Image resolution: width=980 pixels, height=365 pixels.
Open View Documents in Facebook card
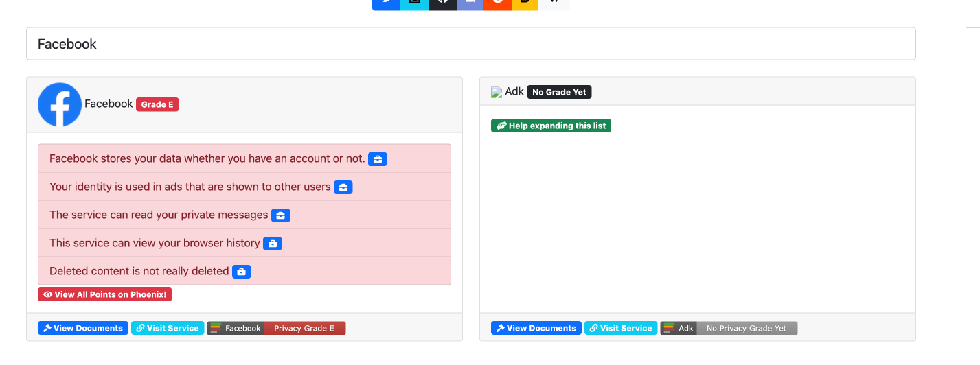coord(83,328)
